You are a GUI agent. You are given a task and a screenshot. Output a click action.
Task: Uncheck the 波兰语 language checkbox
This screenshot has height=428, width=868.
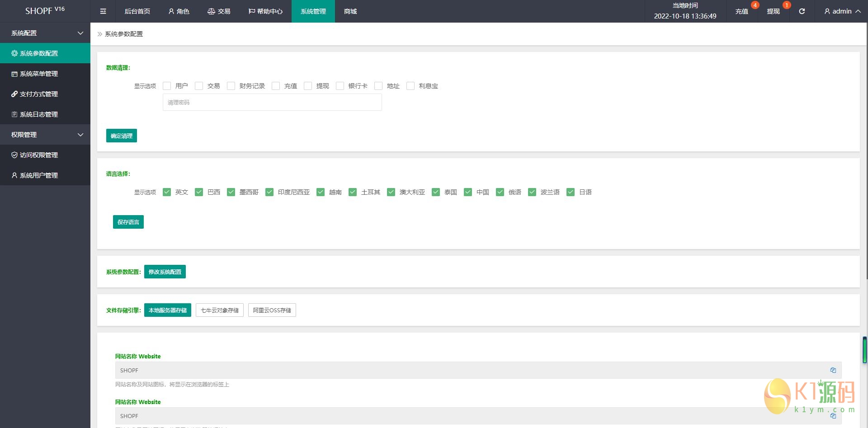pos(532,192)
